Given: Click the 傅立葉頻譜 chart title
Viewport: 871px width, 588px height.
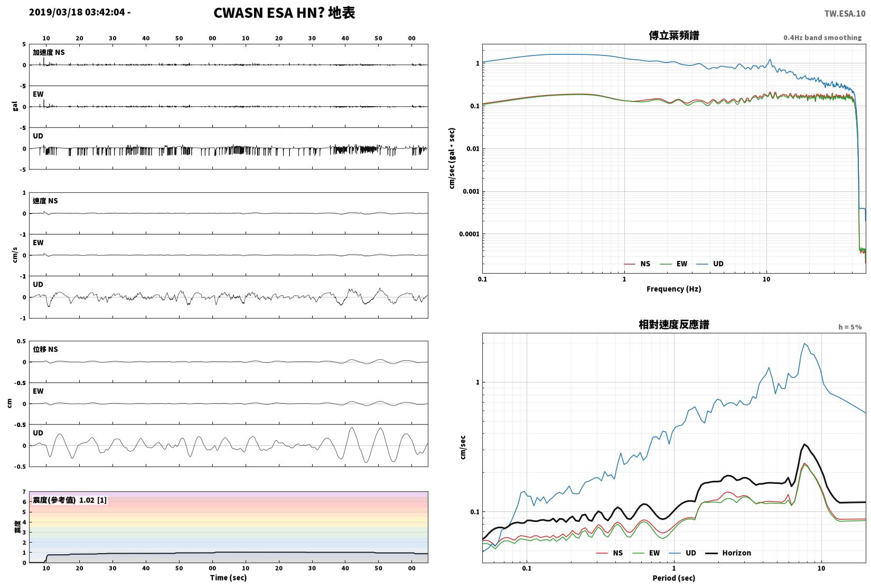Looking at the screenshot, I should point(674,35).
